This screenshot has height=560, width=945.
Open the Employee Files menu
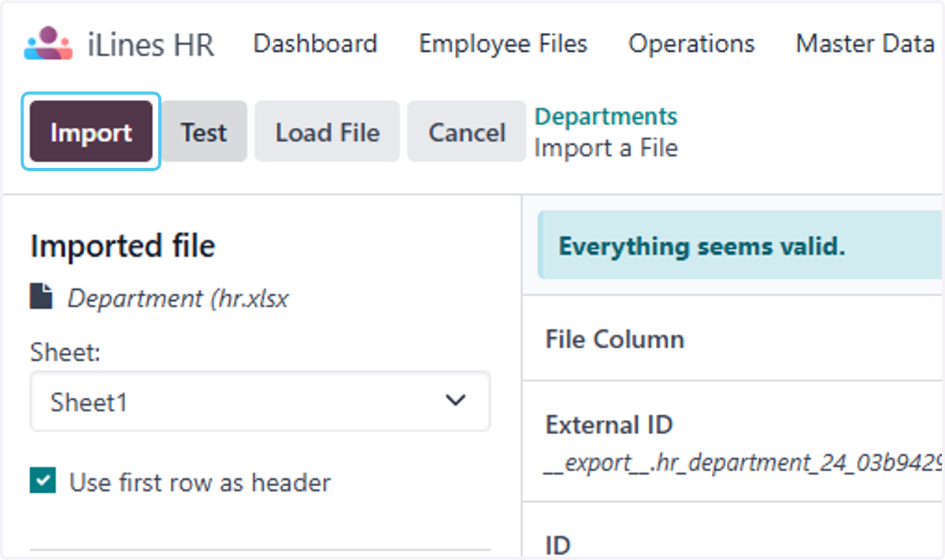(x=502, y=43)
